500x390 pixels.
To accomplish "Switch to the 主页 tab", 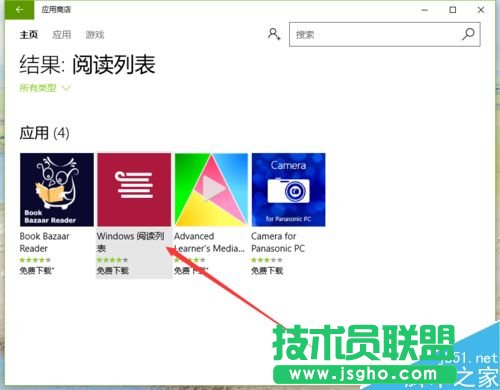I will [x=29, y=35].
